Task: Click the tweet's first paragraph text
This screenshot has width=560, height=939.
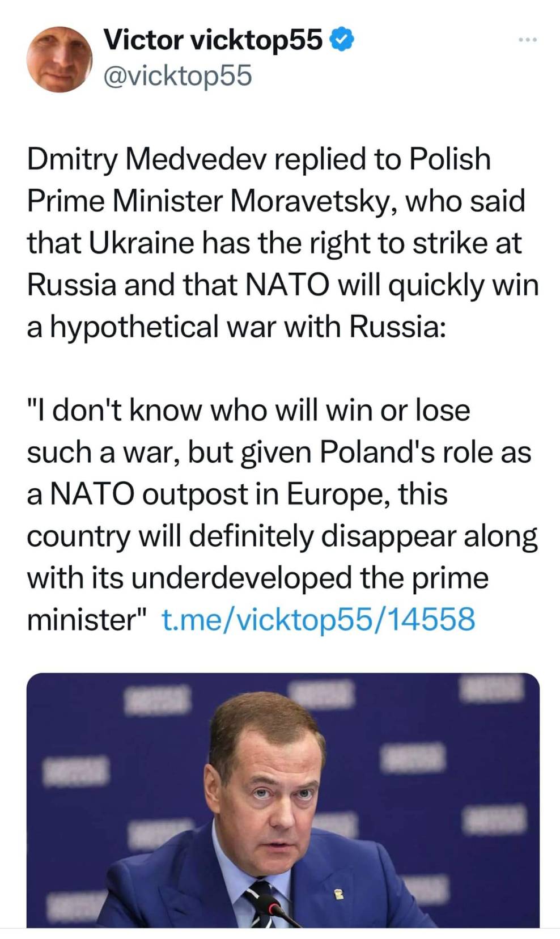Action: (x=282, y=243)
